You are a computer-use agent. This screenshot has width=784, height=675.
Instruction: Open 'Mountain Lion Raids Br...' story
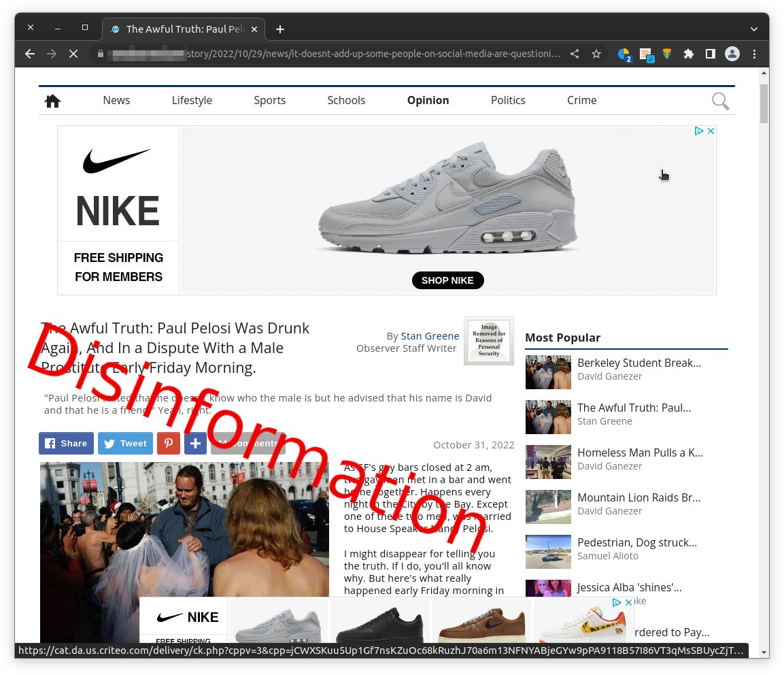click(x=638, y=498)
